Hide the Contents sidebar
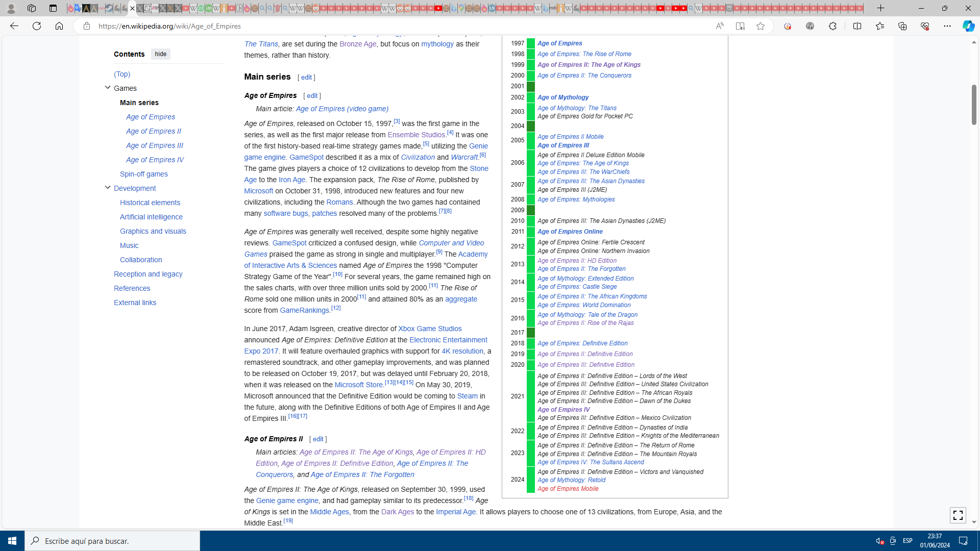 (x=160, y=54)
